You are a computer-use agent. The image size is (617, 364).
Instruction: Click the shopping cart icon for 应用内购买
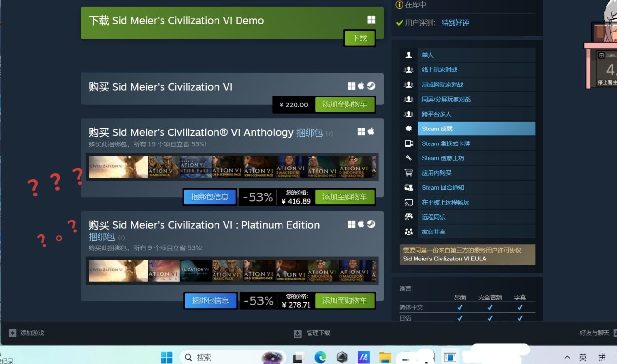click(409, 173)
